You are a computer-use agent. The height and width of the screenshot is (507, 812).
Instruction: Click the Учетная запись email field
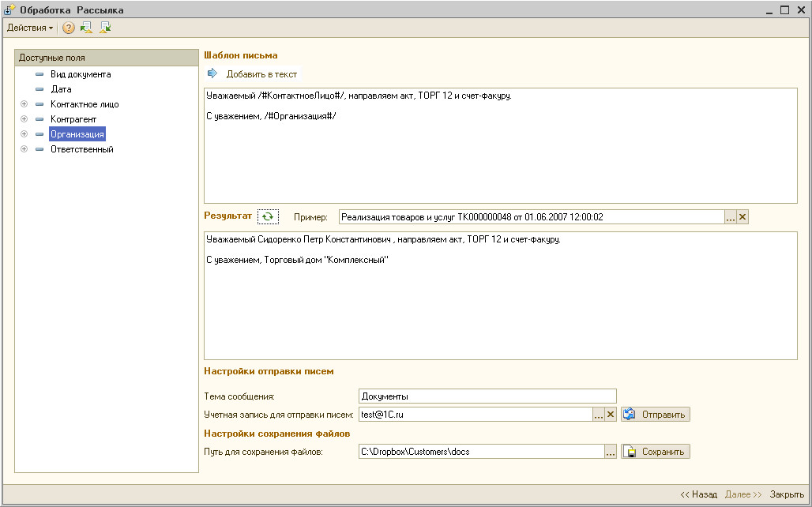476,415
